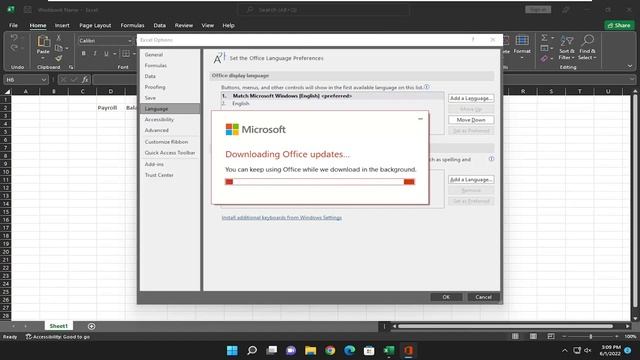The width and height of the screenshot is (640, 360).
Task: Click the horizontal scrollbar of the worksheet
Action: point(506,326)
